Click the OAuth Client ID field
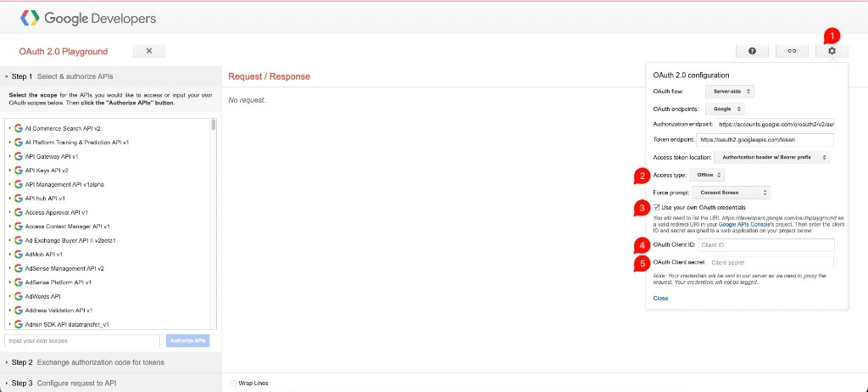Screen dimensions: 868x392 (766, 245)
